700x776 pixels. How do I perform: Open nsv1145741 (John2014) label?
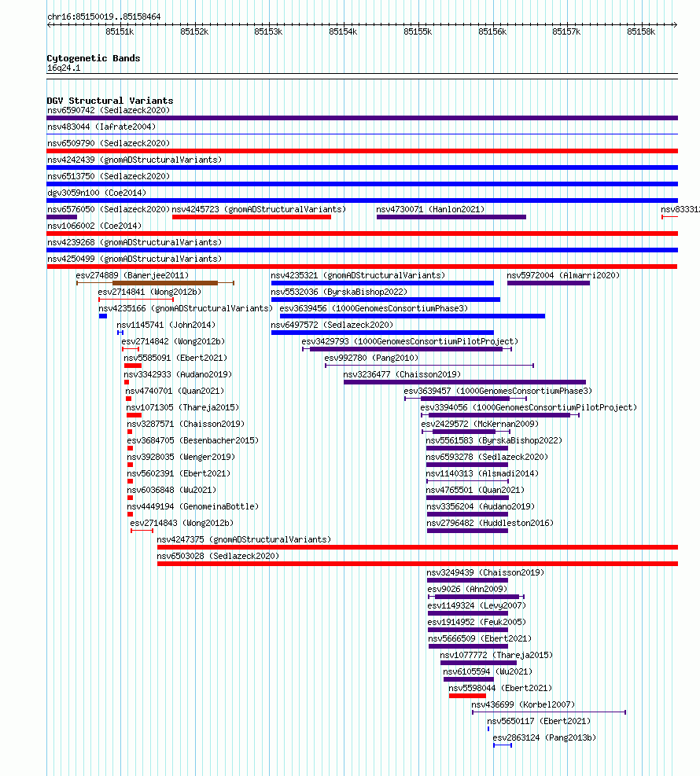[166, 325]
